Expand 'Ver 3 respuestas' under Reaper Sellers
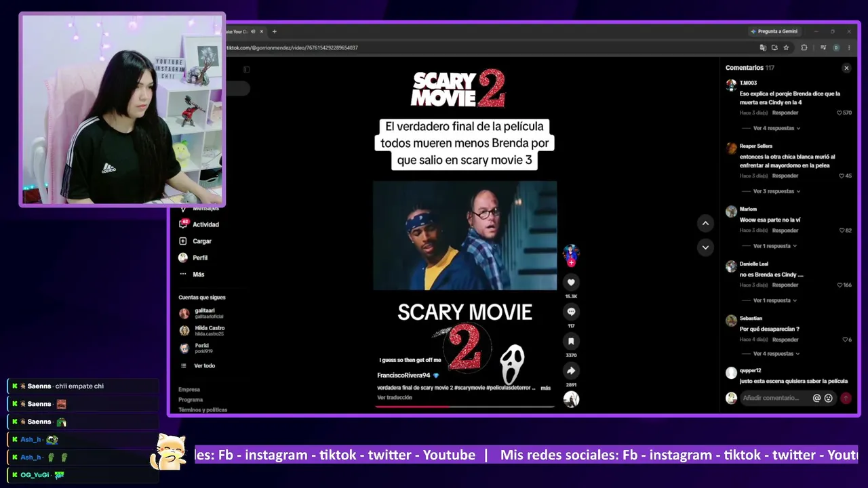Screen dimensions: 868x488 click(776, 191)
